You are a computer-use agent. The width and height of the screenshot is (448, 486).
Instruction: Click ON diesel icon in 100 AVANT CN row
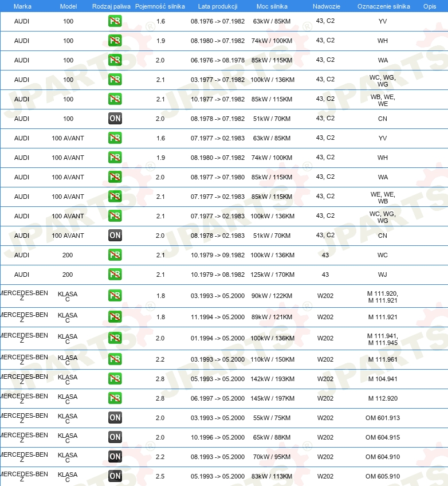click(115, 235)
